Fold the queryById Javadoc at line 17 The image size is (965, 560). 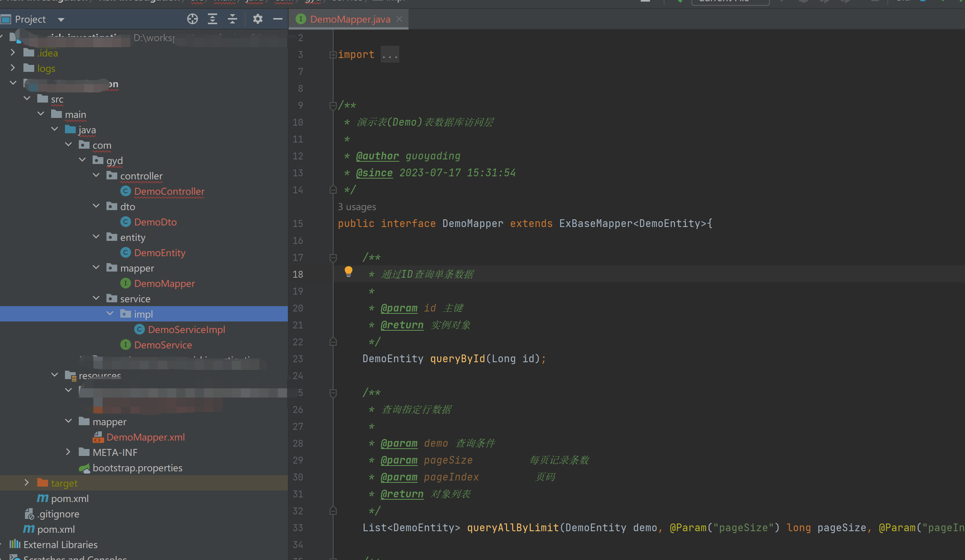[x=333, y=258]
